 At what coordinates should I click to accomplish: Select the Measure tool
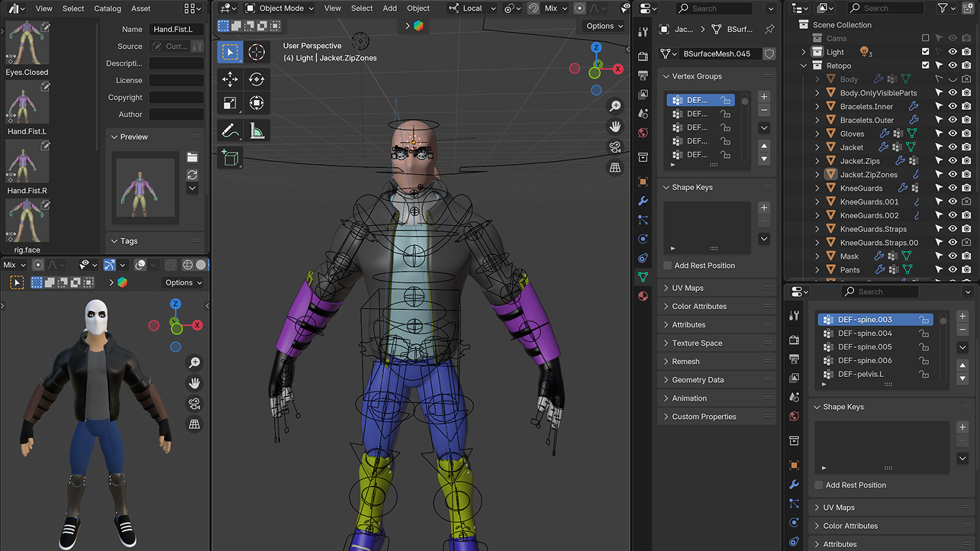coord(256,131)
